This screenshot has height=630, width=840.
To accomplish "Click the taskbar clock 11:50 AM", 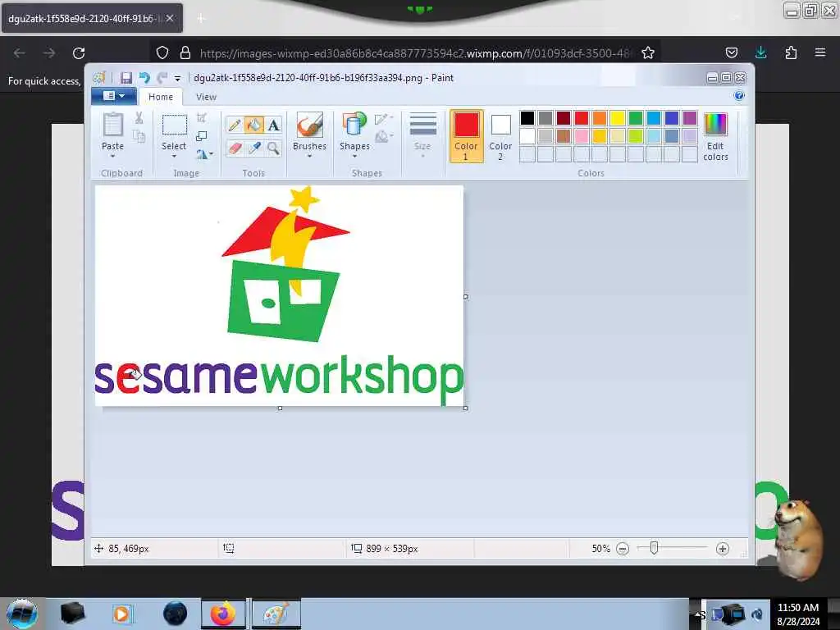I will (797, 608).
